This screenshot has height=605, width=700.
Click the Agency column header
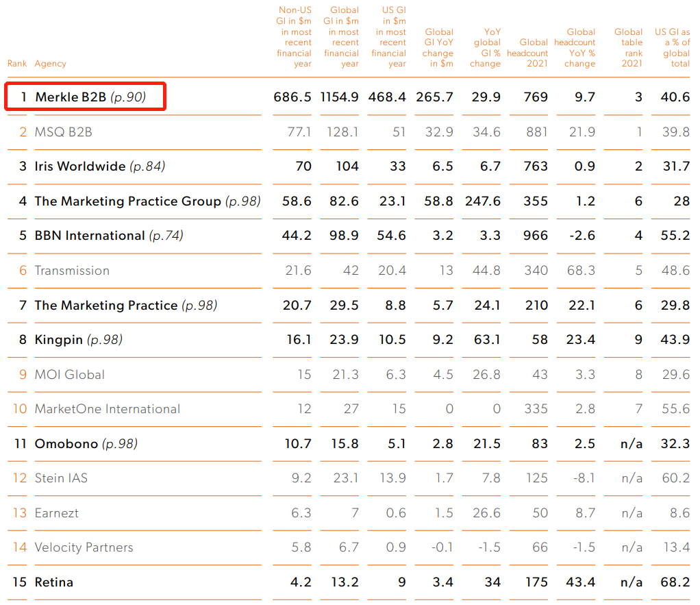pyautogui.click(x=51, y=64)
